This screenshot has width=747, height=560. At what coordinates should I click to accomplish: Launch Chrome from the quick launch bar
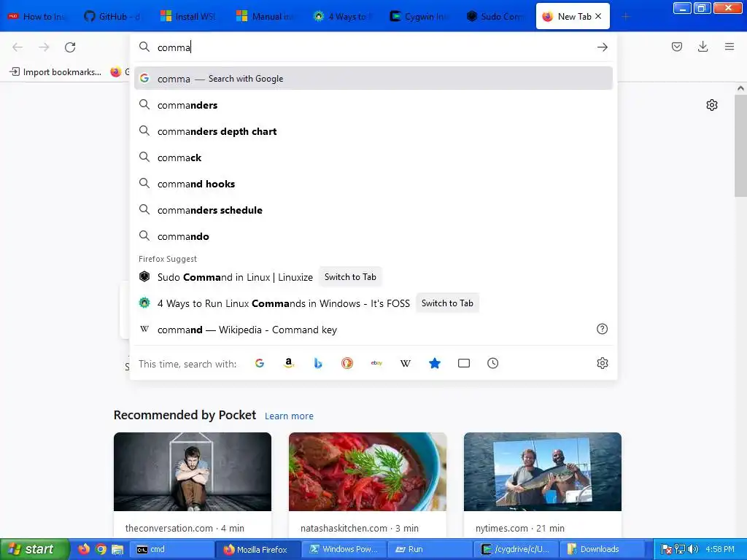pos(101,549)
